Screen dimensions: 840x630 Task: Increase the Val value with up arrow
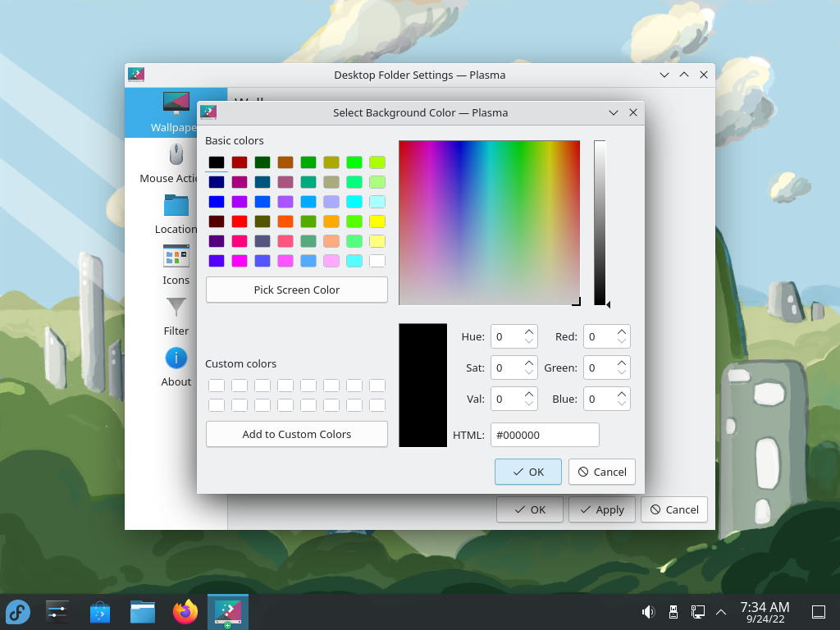click(x=529, y=395)
